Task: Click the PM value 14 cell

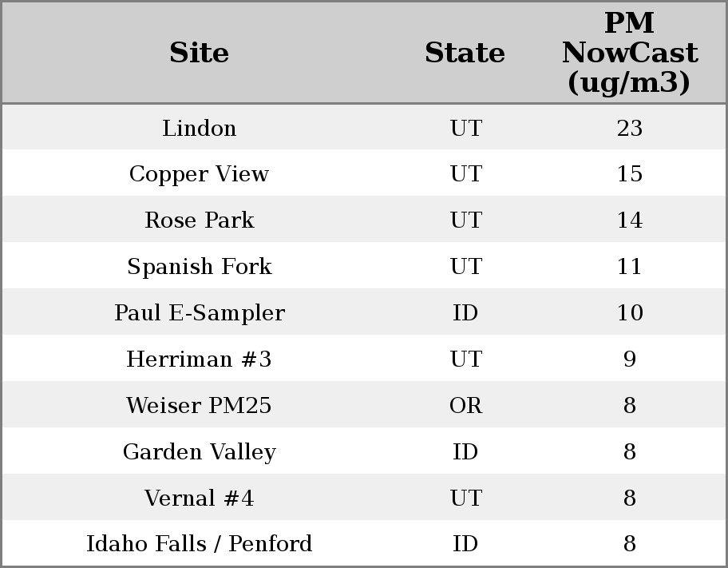Action: tap(629, 220)
